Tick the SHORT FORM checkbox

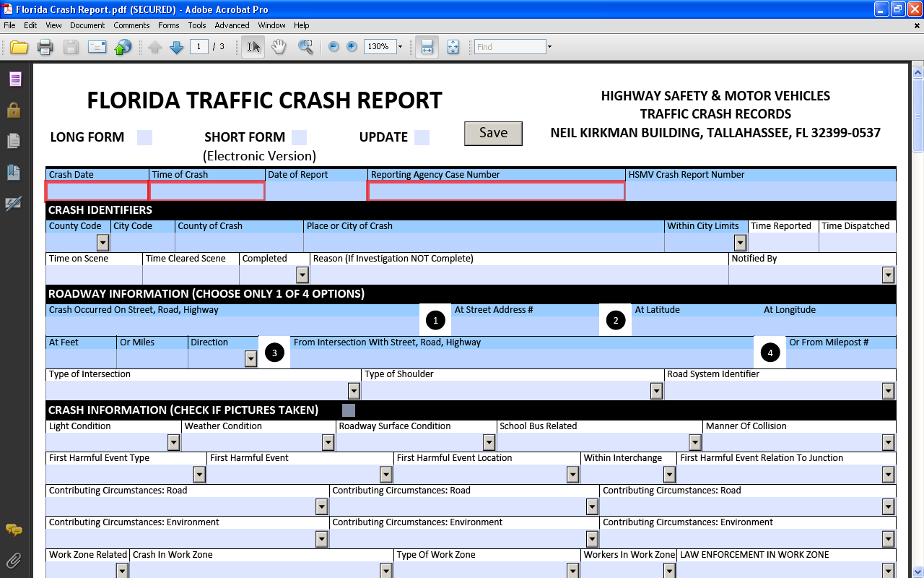click(299, 137)
